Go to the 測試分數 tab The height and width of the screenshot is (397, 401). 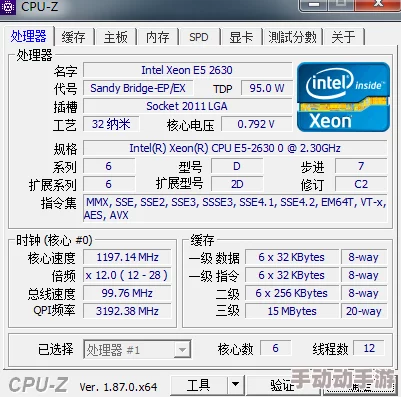(x=292, y=37)
